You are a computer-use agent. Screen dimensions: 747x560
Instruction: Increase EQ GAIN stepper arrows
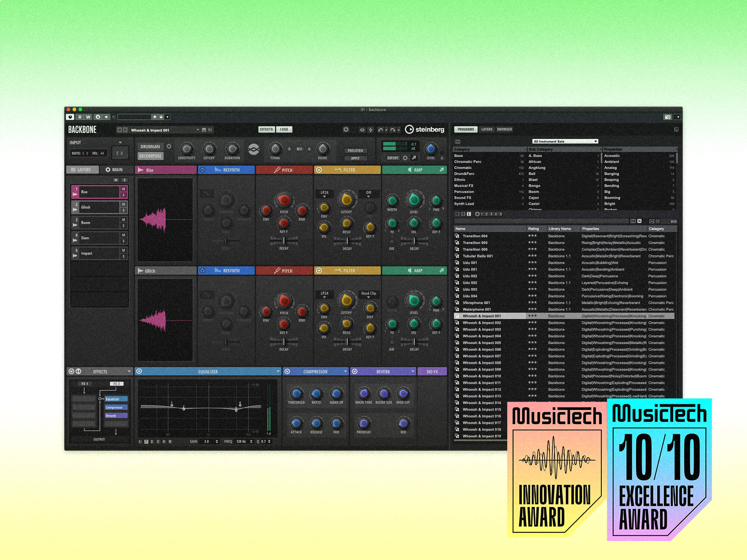[x=217, y=442]
